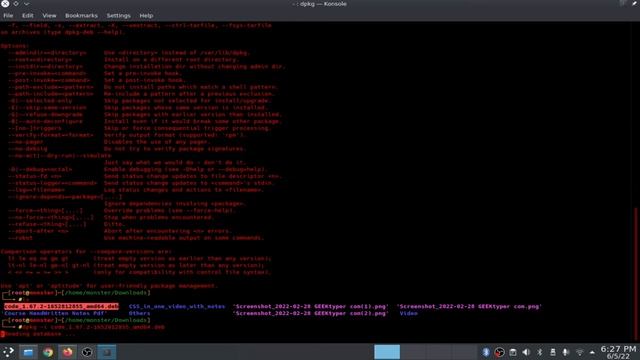
Task: Open Firefox from taskbar
Action: point(67,352)
